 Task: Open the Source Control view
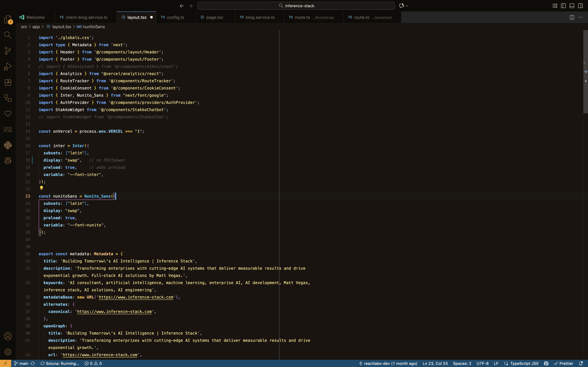[x=8, y=51]
